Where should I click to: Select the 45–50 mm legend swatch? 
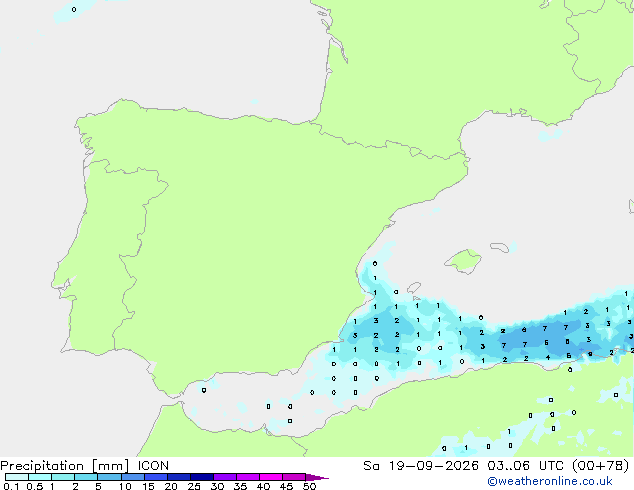[x=294, y=477]
